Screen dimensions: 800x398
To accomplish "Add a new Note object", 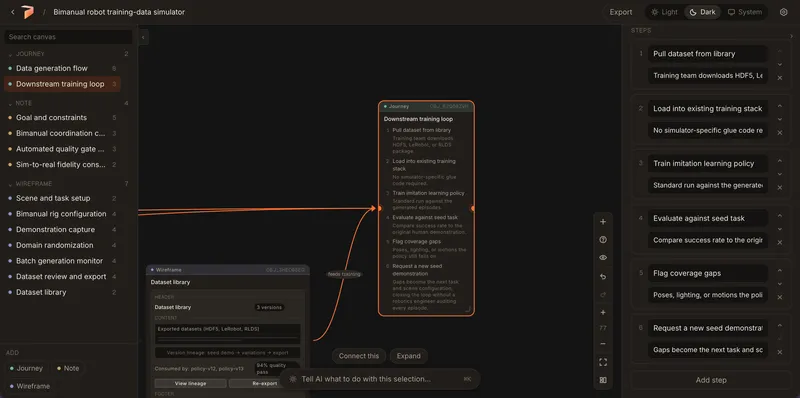I will point(68,368).
